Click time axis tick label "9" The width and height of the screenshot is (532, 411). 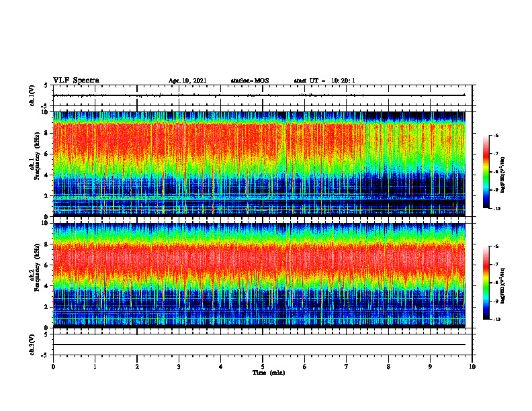pyautogui.click(x=430, y=367)
